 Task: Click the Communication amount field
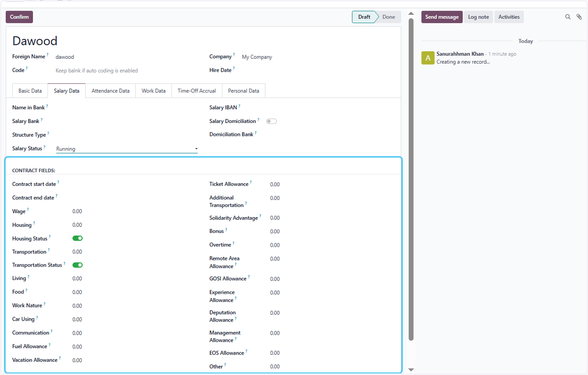(135, 333)
